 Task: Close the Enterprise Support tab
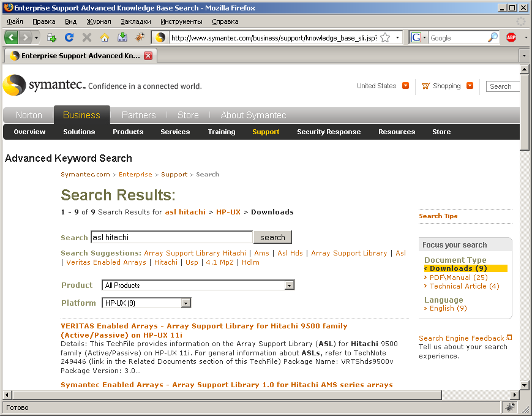click(148, 56)
